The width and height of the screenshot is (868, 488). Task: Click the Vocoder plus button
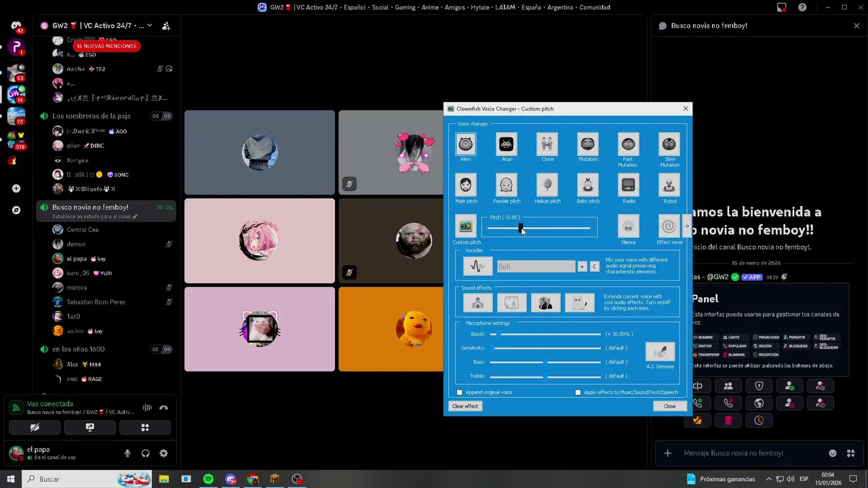[582, 266]
